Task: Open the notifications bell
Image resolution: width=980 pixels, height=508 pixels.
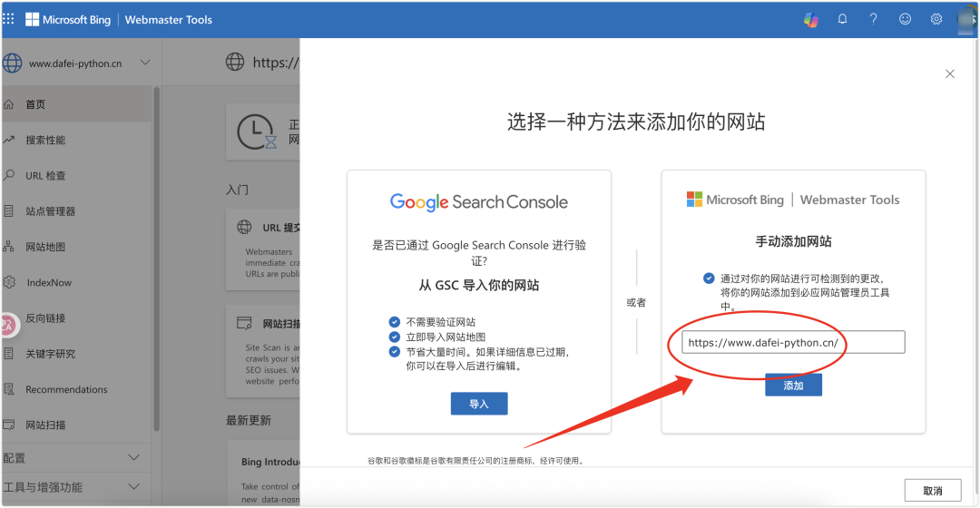Action: [x=842, y=19]
